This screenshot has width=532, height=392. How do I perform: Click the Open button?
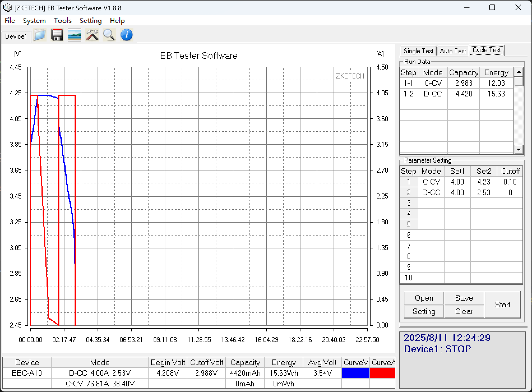coord(424,298)
